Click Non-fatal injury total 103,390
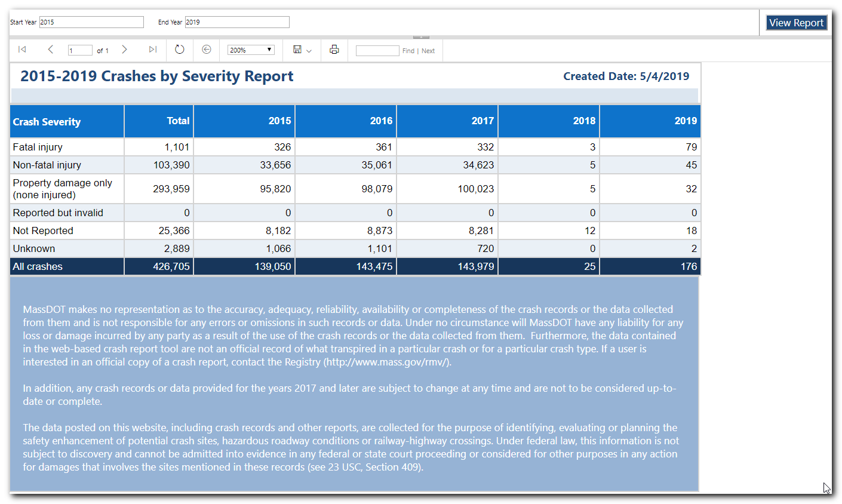 (x=171, y=165)
